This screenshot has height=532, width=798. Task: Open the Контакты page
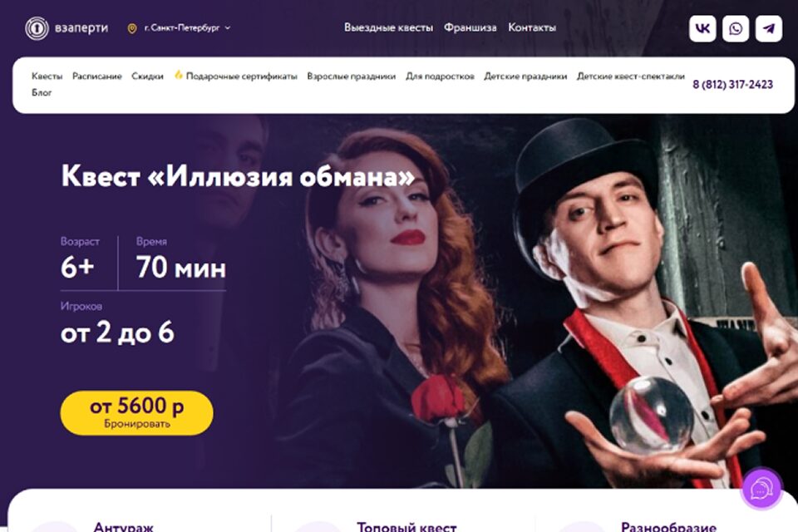tap(532, 27)
